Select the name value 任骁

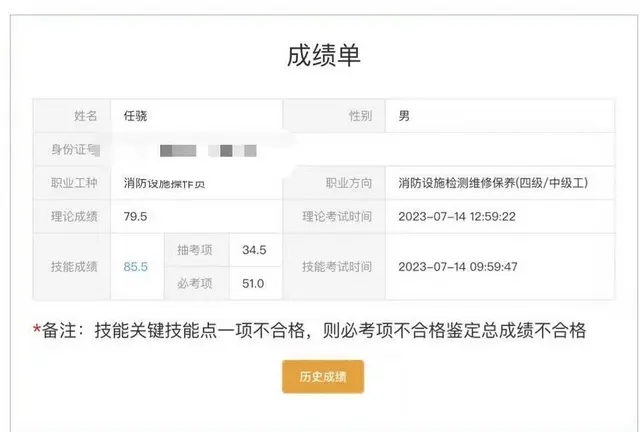coord(136,116)
